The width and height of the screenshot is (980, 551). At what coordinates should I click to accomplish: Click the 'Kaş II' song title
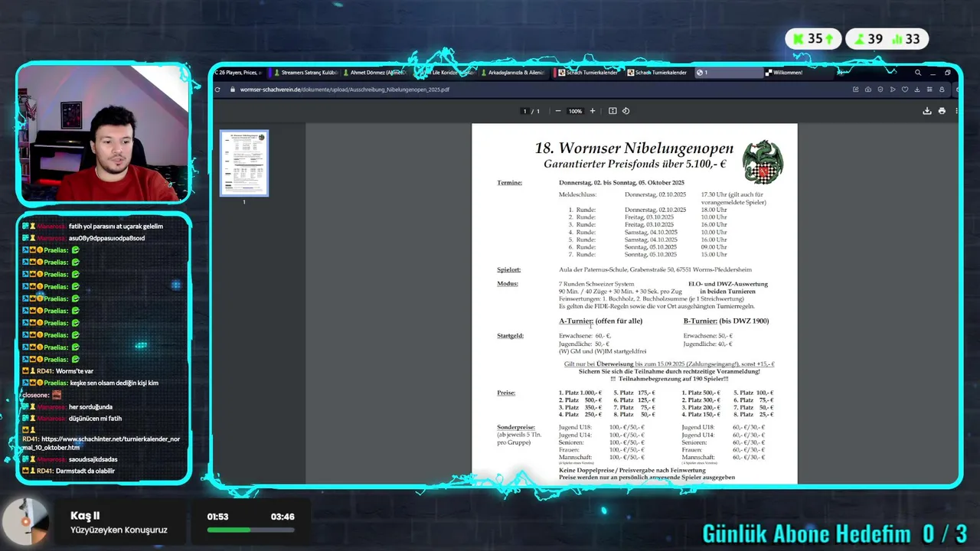click(85, 516)
